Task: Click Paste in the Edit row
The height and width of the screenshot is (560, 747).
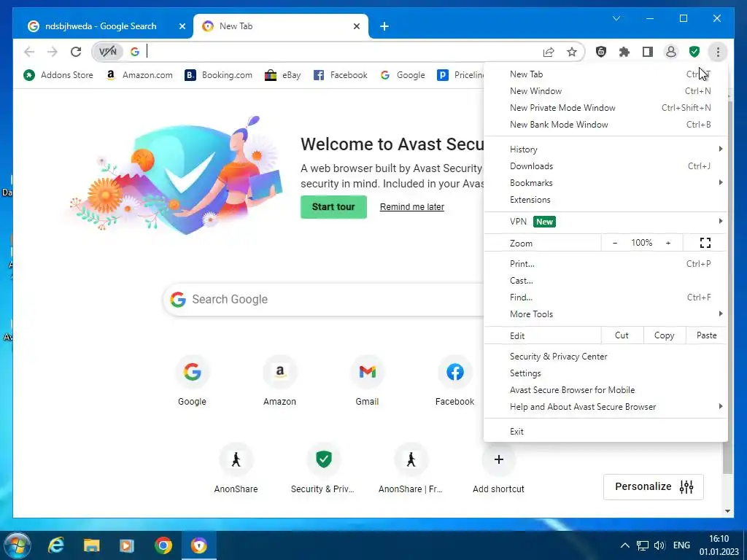Action: coord(706,335)
